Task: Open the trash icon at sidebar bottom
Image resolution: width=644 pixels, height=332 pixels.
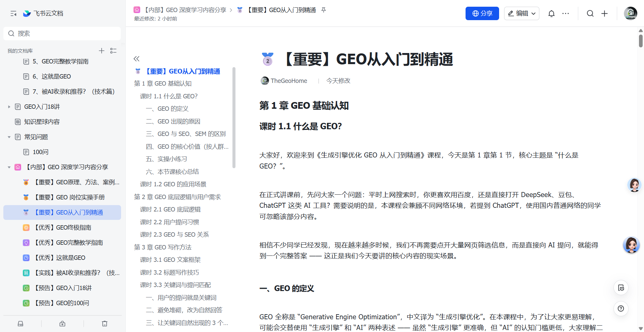Action: coord(105,324)
